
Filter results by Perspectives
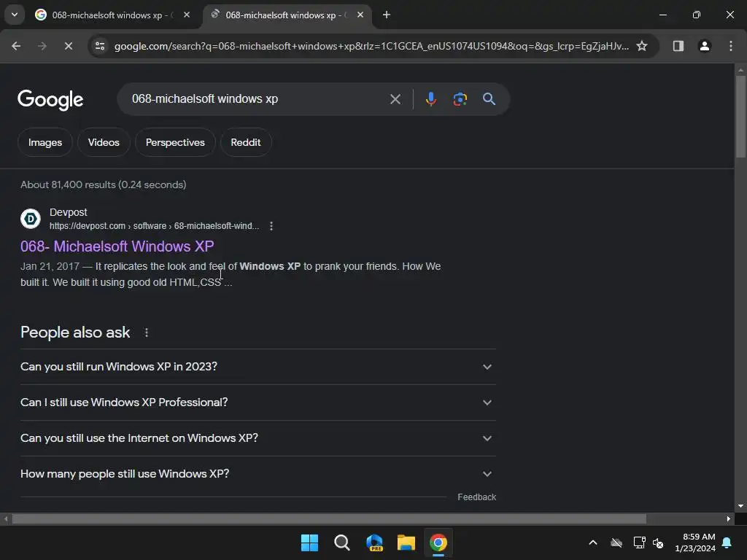175,142
